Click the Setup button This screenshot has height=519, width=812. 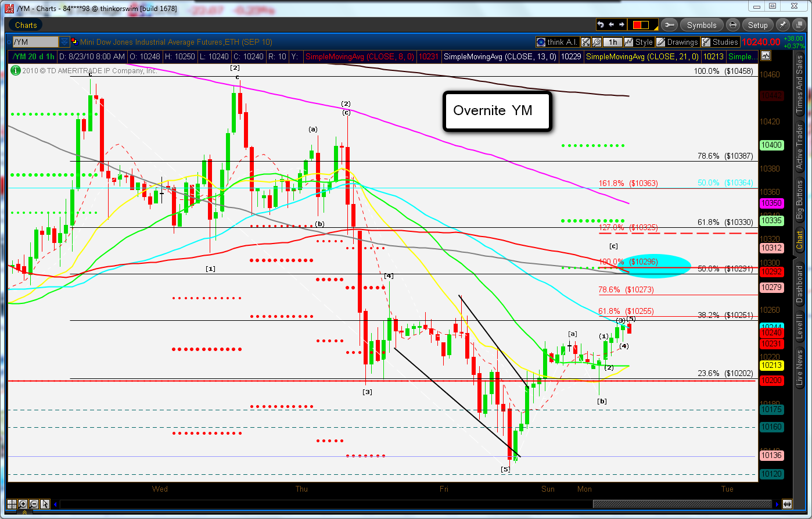tap(757, 25)
